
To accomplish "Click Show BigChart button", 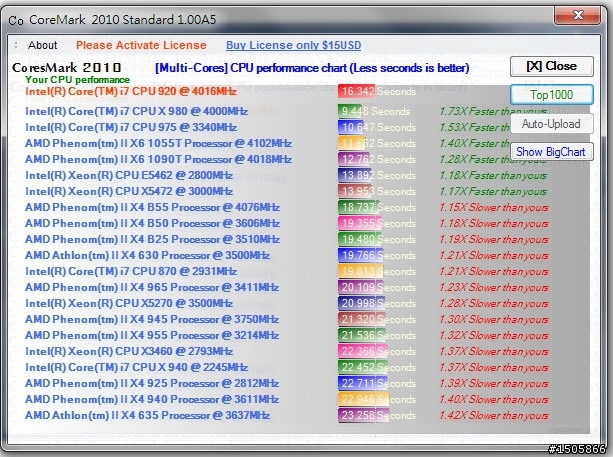I will (x=551, y=152).
